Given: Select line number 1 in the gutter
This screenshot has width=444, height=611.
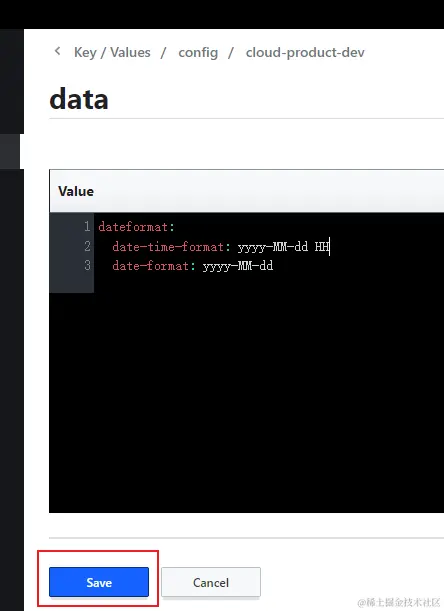Looking at the screenshot, I should coord(87,226).
